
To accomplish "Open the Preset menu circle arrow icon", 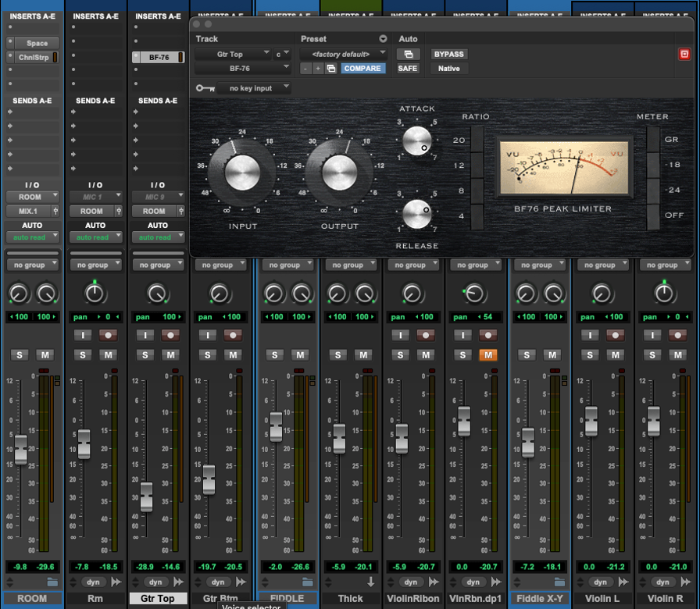I will pyautogui.click(x=383, y=39).
